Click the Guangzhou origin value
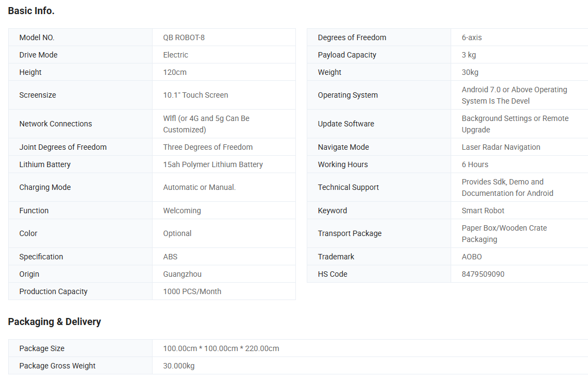 coord(182,274)
